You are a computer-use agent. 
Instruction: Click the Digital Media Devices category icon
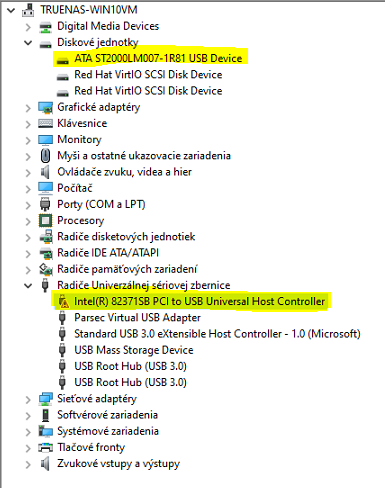click(45, 27)
